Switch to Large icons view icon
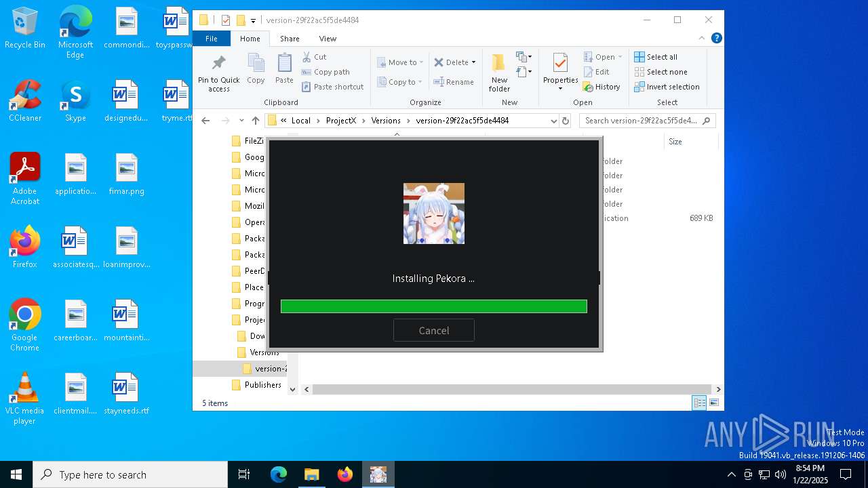This screenshot has width=868, height=488. tap(713, 403)
